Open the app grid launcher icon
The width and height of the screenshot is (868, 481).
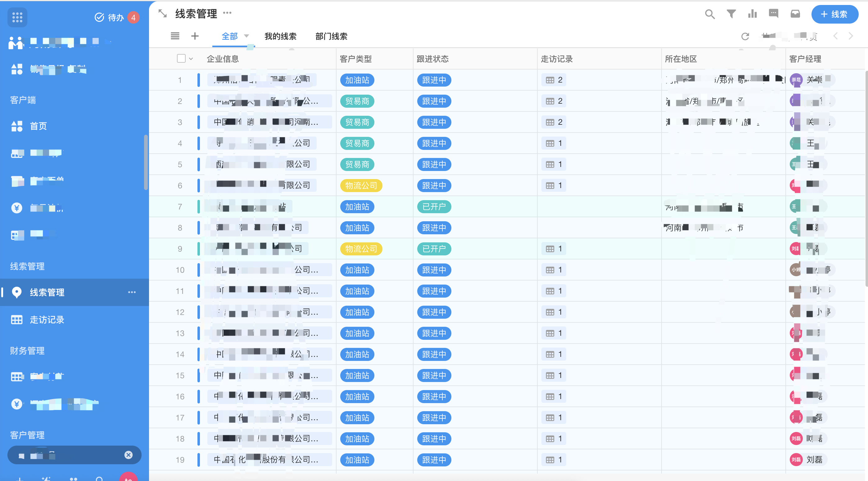17,17
